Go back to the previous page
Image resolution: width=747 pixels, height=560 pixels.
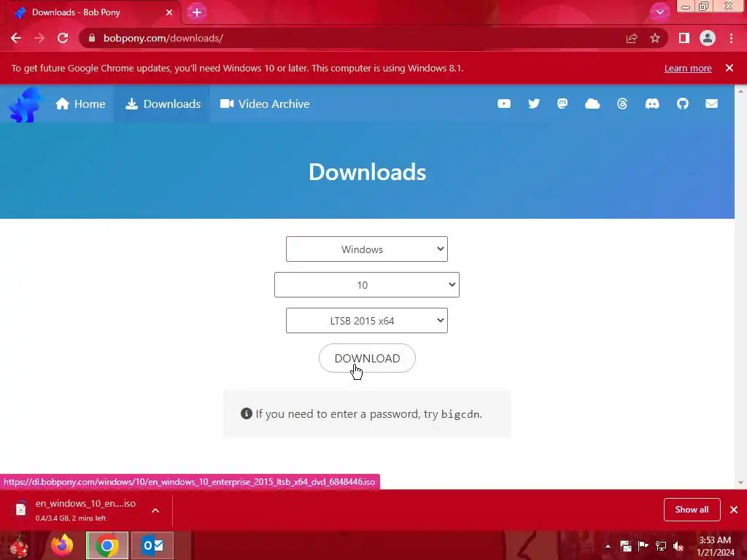[16, 38]
